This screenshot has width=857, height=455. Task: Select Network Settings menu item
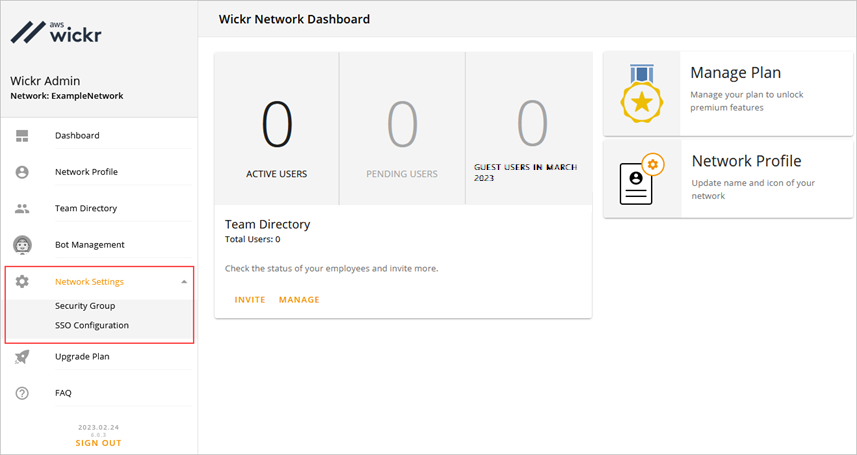90,282
